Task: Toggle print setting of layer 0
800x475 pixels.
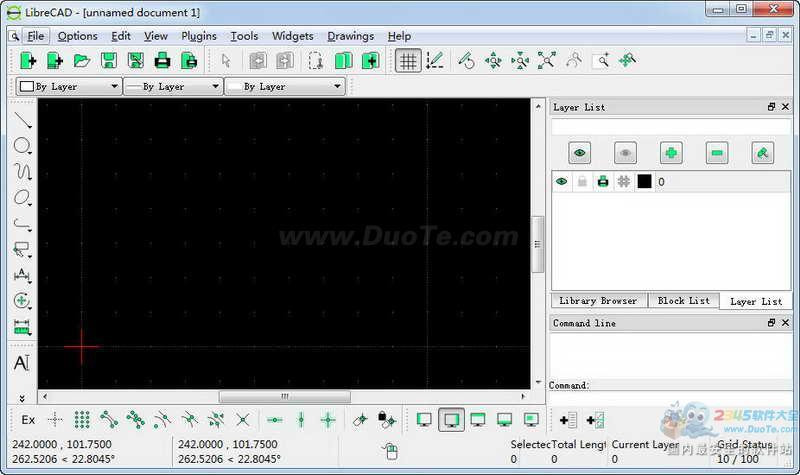Action: [x=603, y=182]
